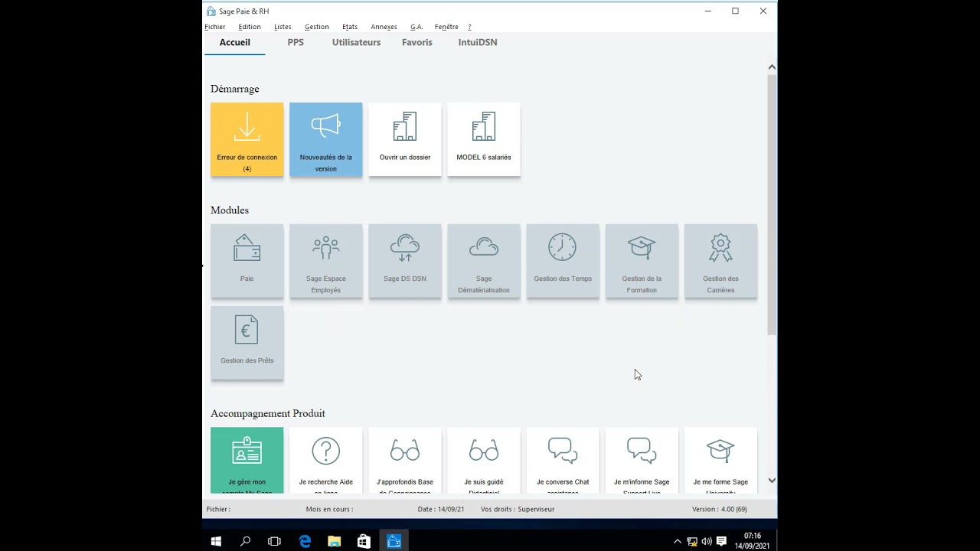980x551 pixels.
Task: Open the Sage DS DSN module
Action: [x=404, y=260]
